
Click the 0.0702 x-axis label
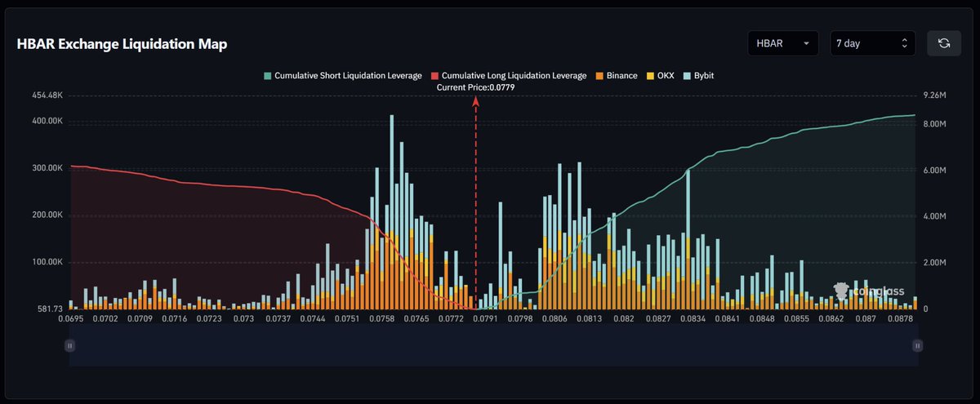(x=106, y=319)
